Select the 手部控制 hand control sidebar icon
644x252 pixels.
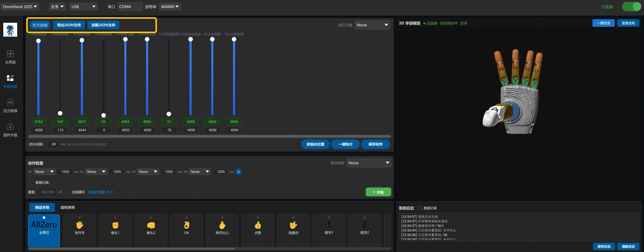point(10,81)
